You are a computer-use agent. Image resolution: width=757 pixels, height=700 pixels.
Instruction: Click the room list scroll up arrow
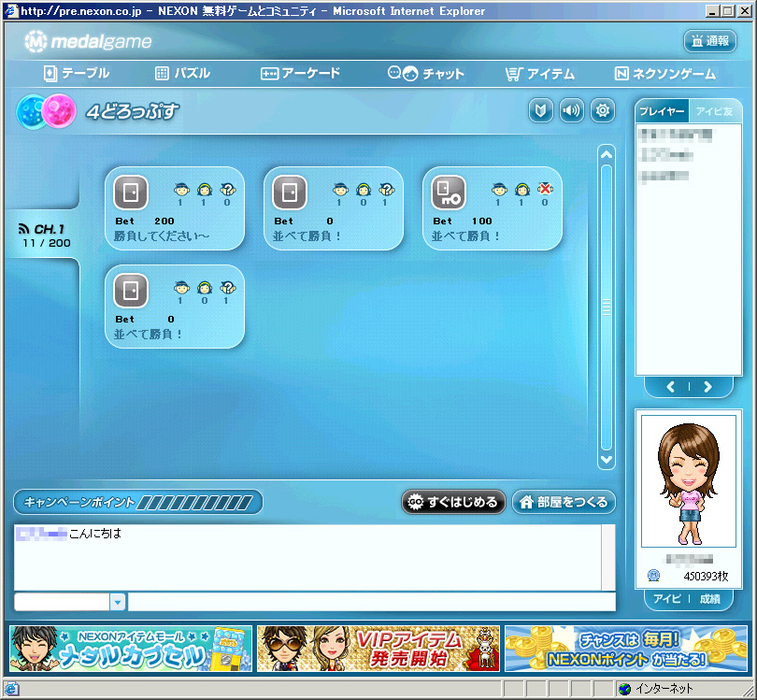coord(607,154)
